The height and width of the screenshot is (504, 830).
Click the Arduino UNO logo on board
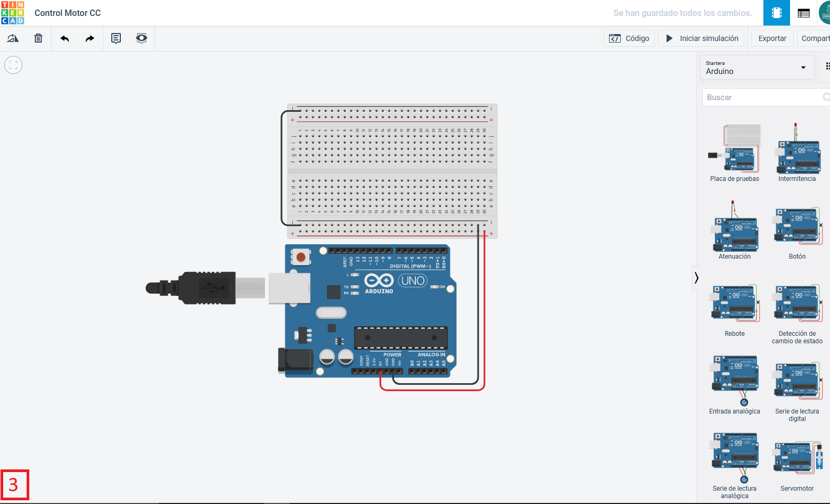tap(396, 283)
